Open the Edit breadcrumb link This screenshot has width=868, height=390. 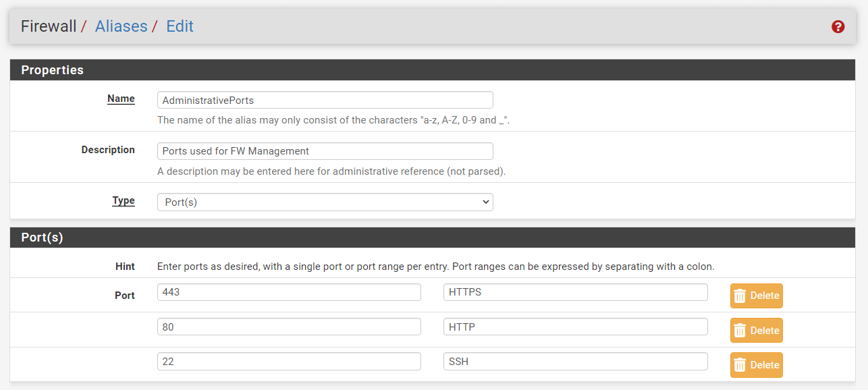pyautogui.click(x=180, y=26)
